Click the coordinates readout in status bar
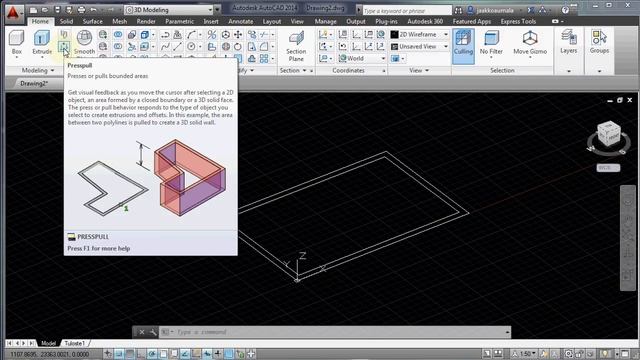This screenshot has width=640, height=360. tap(50, 354)
